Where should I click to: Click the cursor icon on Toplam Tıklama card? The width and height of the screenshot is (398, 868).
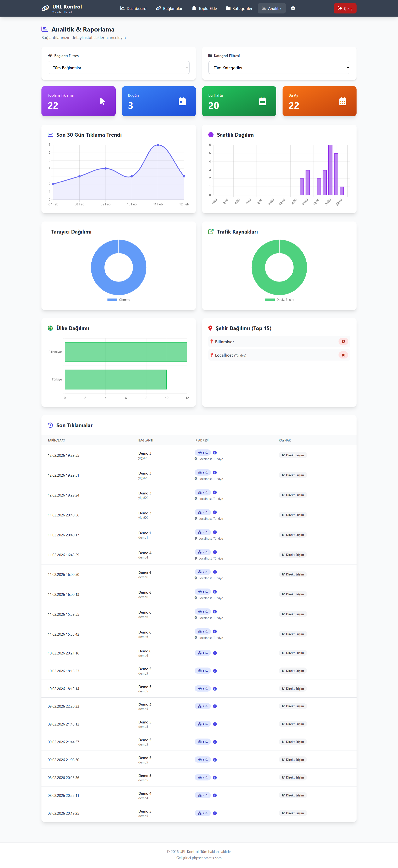103,101
